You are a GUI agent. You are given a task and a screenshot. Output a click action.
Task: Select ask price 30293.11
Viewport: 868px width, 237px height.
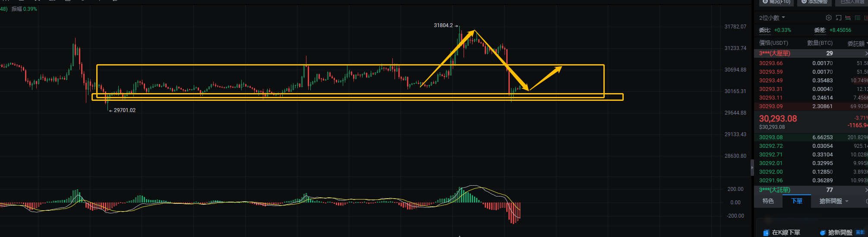(771, 98)
